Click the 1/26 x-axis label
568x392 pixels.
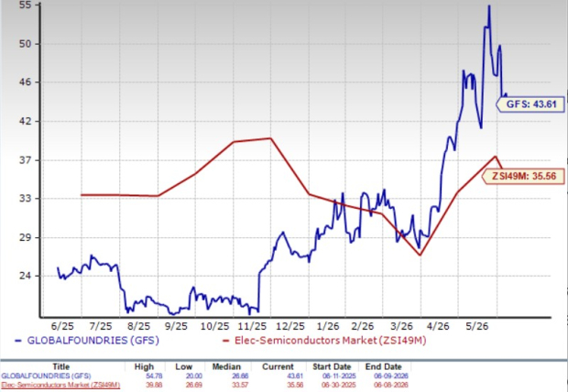[328, 326]
